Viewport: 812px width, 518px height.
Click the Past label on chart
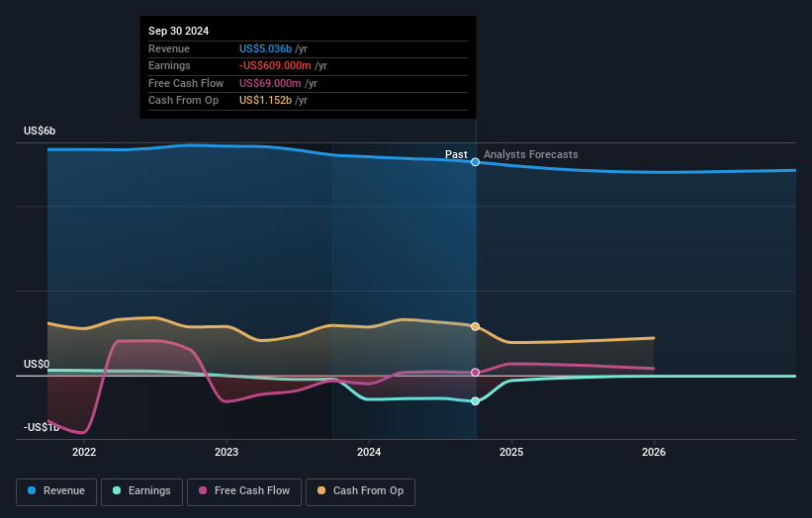pyautogui.click(x=456, y=154)
